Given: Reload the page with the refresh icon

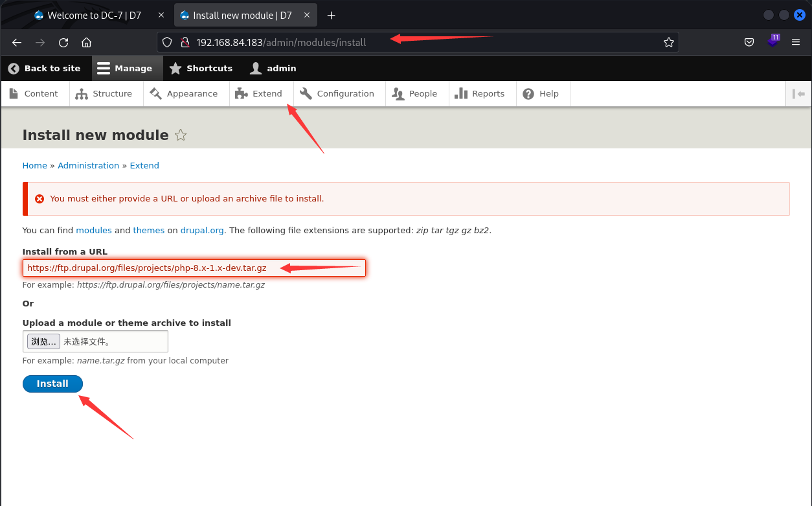Looking at the screenshot, I should point(63,43).
